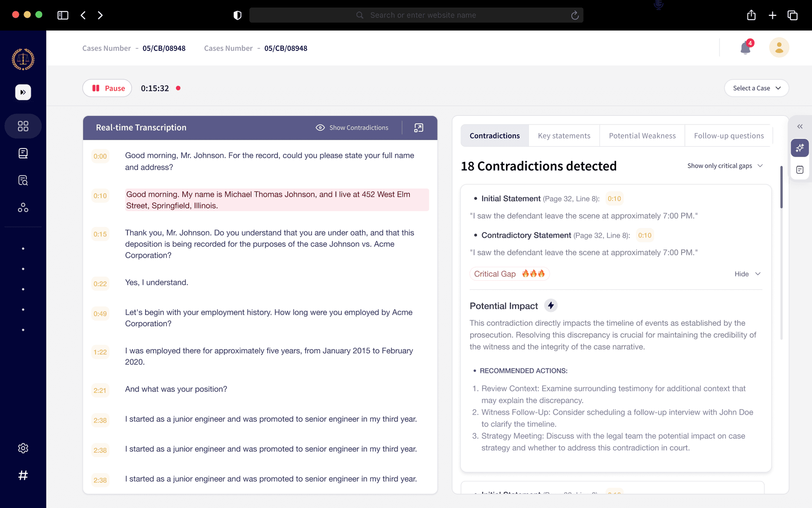Click the 0:10 timestamp on Initial Statement

[614, 199]
